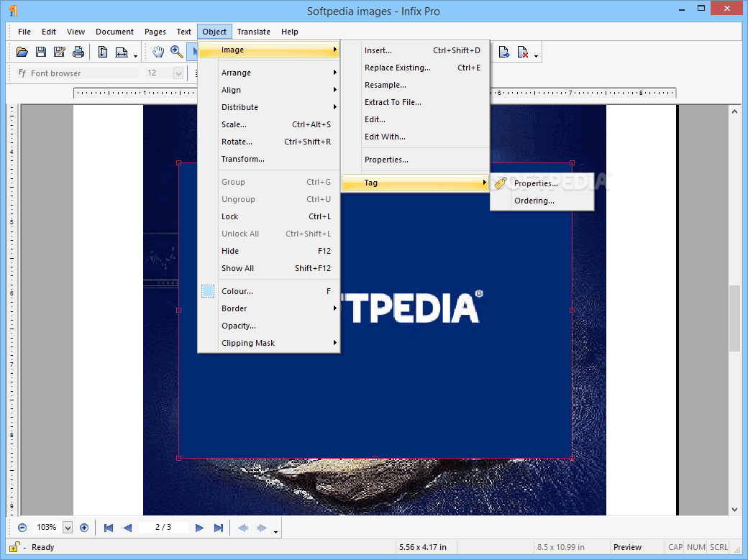748x560 pixels.
Task: Click the Tag Properties tag icon
Action: coord(501,183)
